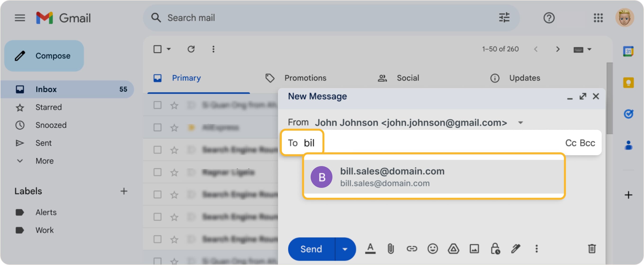The height and width of the screenshot is (265, 644).
Task: Insert a link using the link icon
Action: [412, 249]
